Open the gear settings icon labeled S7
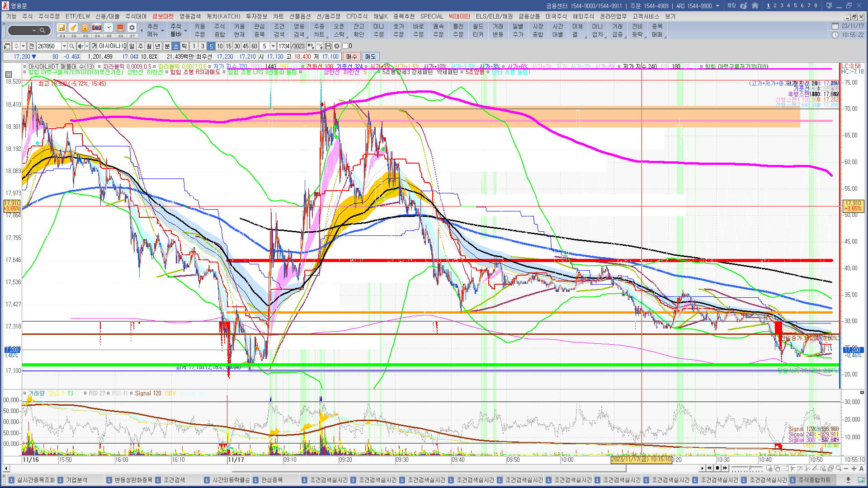The height and width of the screenshot is (488, 868). (x=132, y=28)
